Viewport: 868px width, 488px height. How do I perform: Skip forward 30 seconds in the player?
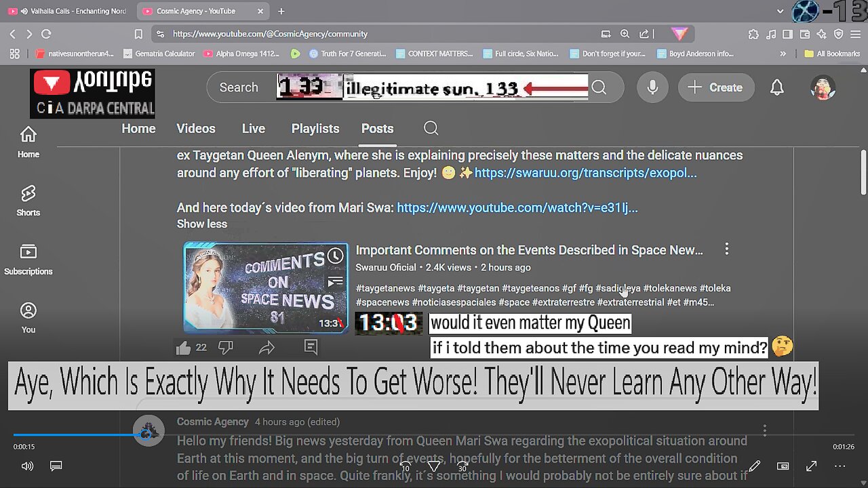(x=462, y=466)
